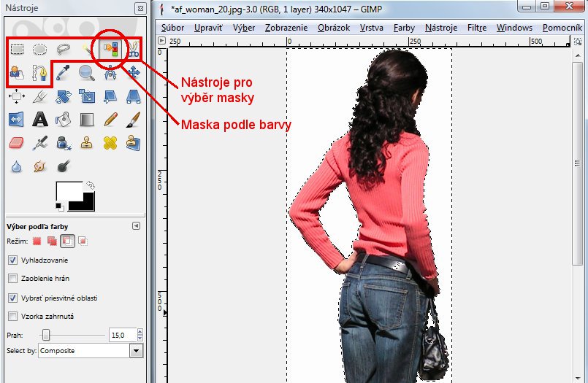Activate the Align tool
This screenshot has width=588, height=383.
coord(17,96)
